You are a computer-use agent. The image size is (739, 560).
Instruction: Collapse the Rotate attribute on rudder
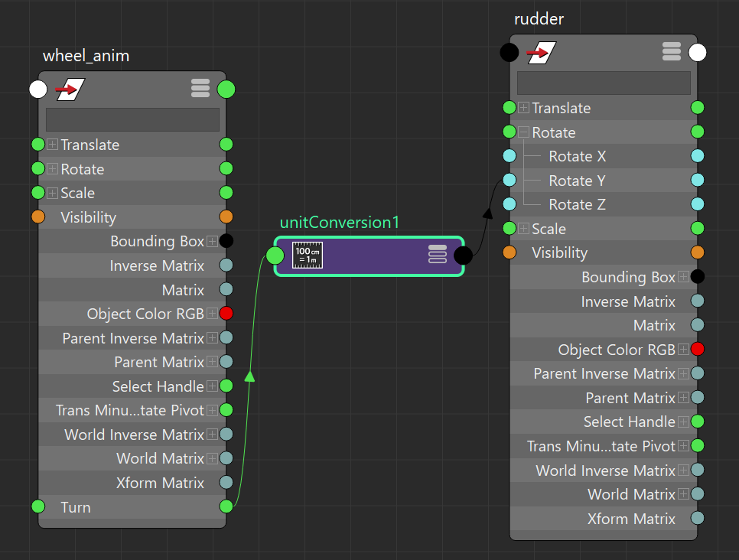(x=523, y=132)
